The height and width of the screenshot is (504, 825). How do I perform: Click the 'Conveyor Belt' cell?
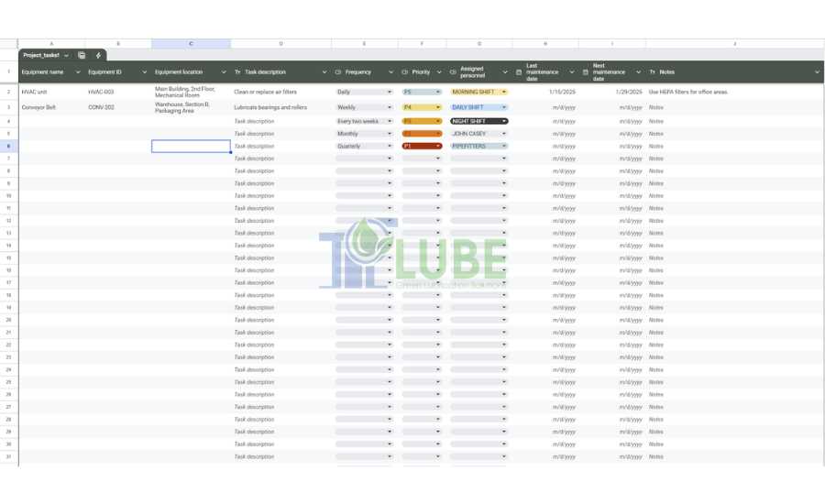tap(51, 107)
